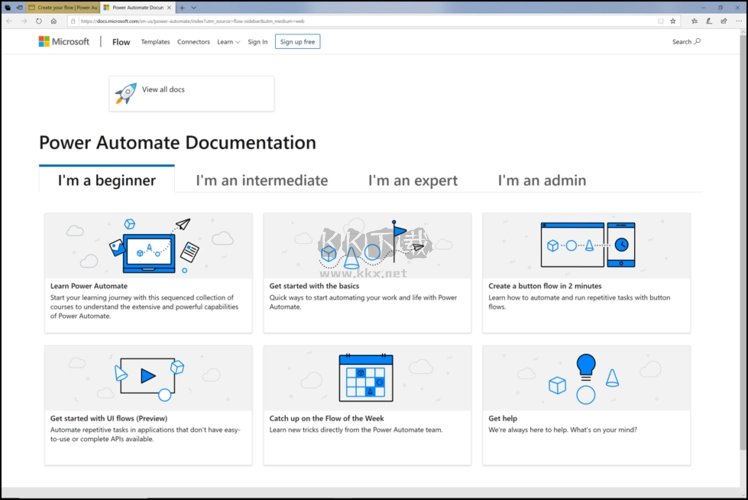The width and height of the screenshot is (748, 500).
Task: Go back using the browser back arrow
Action: pyautogui.click(x=10, y=21)
